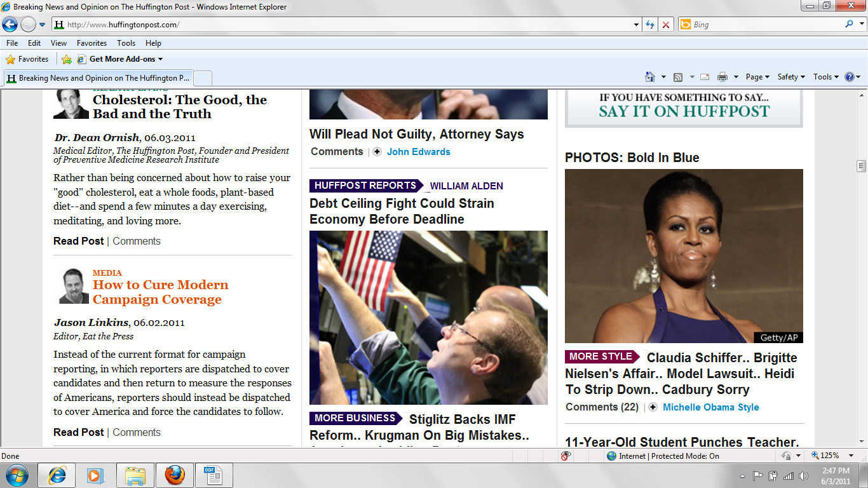The image size is (868, 488).
Task: Click Michelle Obama Style tag link
Action: pos(711,407)
